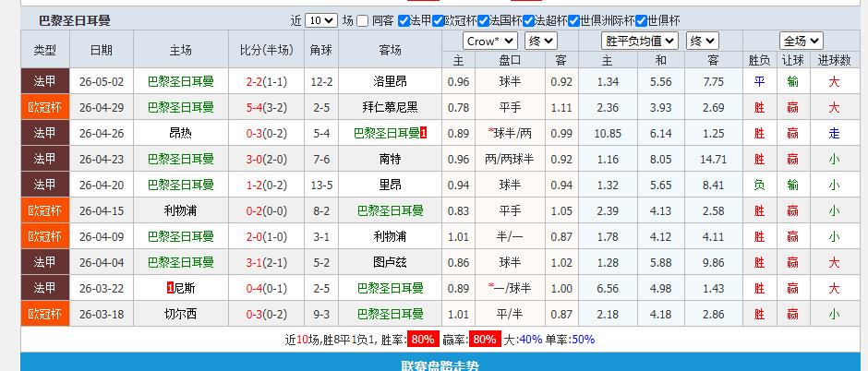The height and width of the screenshot is (371, 868).
Task: Open score 3-0(2-0) match details
Action: 266,160
